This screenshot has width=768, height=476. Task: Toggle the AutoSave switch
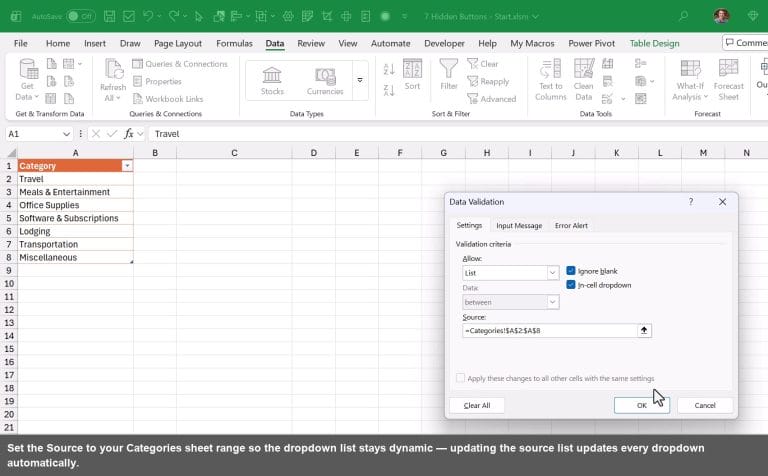coord(80,16)
